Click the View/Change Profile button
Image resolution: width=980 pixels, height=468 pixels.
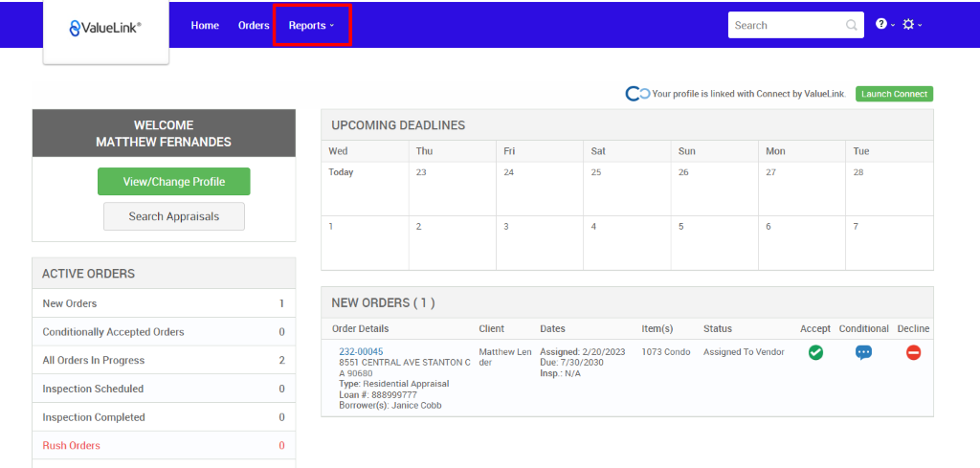(x=174, y=181)
